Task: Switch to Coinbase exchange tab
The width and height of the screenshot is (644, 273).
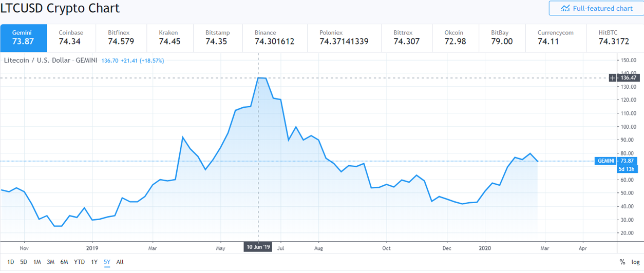Action: (71, 37)
